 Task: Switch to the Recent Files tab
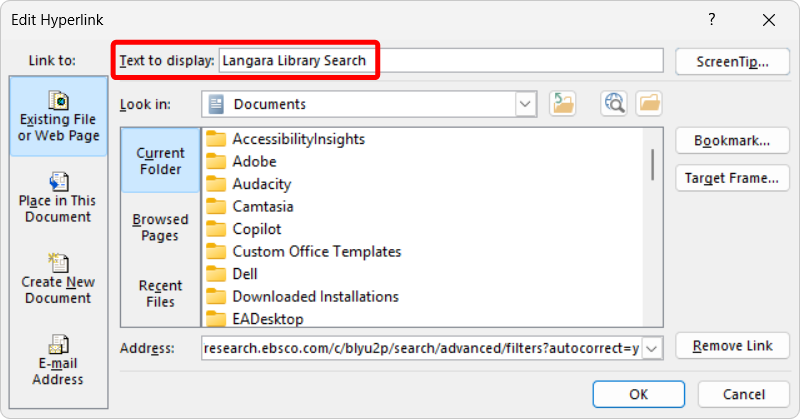pyautogui.click(x=160, y=293)
